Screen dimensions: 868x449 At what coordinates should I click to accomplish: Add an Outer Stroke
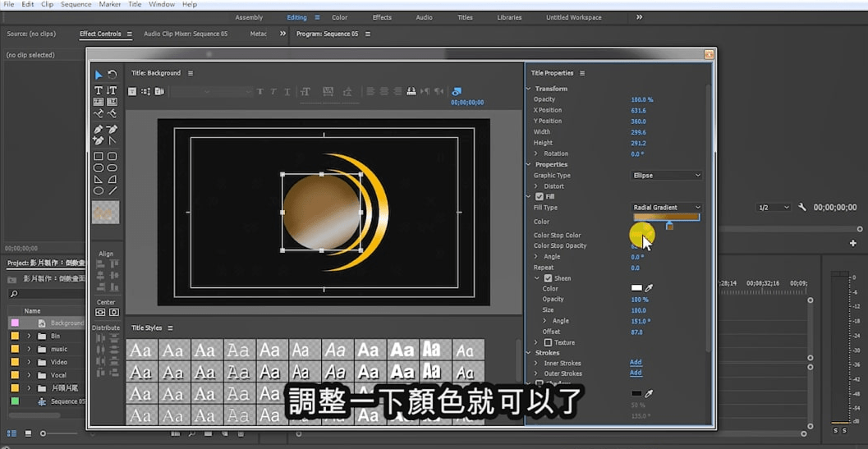tap(636, 373)
